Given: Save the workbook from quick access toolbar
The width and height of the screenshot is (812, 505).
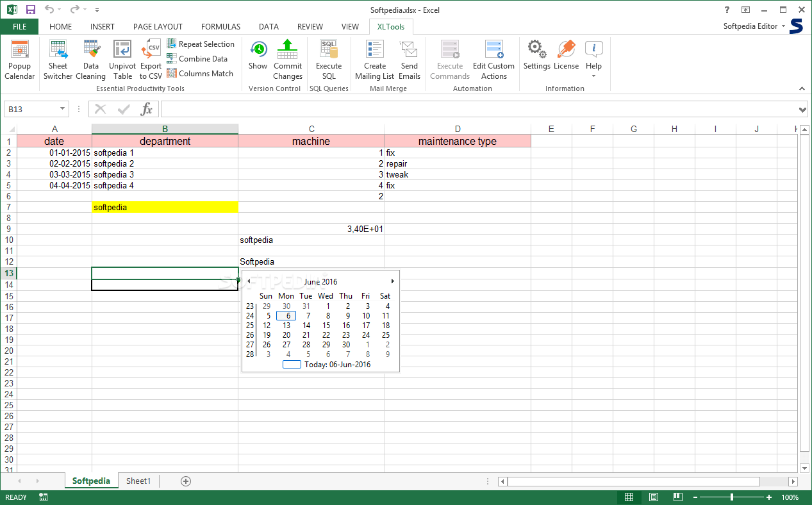Looking at the screenshot, I should [x=31, y=10].
